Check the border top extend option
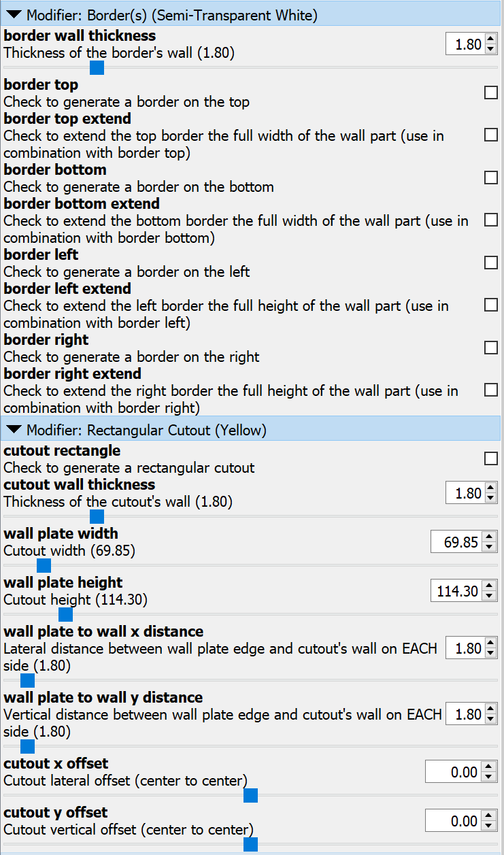The image size is (504, 855). click(491, 135)
